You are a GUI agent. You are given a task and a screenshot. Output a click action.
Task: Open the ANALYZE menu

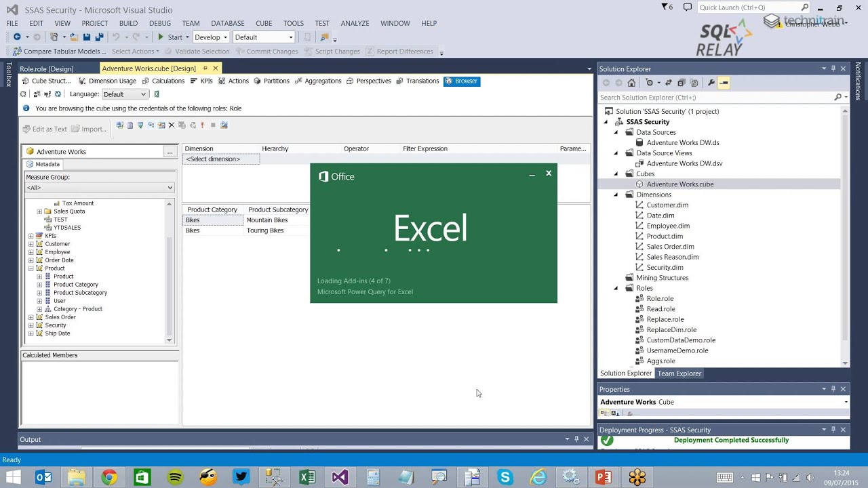click(355, 23)
